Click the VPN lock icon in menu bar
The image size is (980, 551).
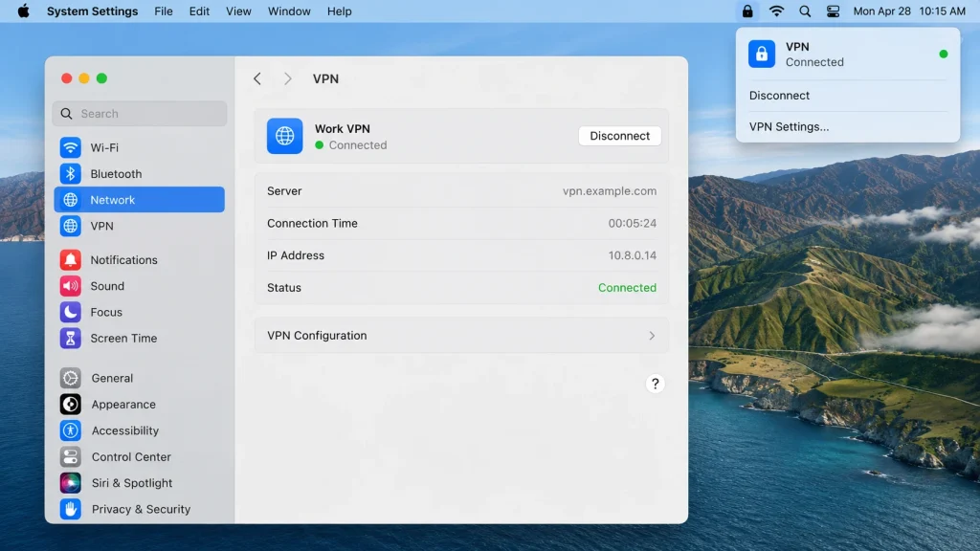pos(747,11)
